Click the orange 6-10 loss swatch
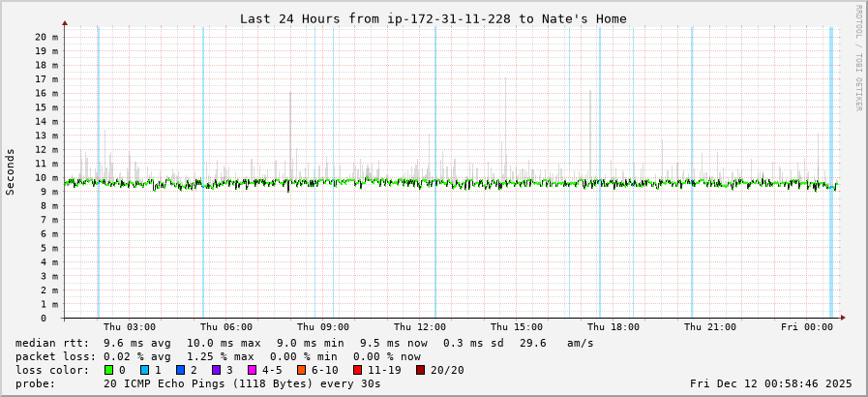 (301, 370)
